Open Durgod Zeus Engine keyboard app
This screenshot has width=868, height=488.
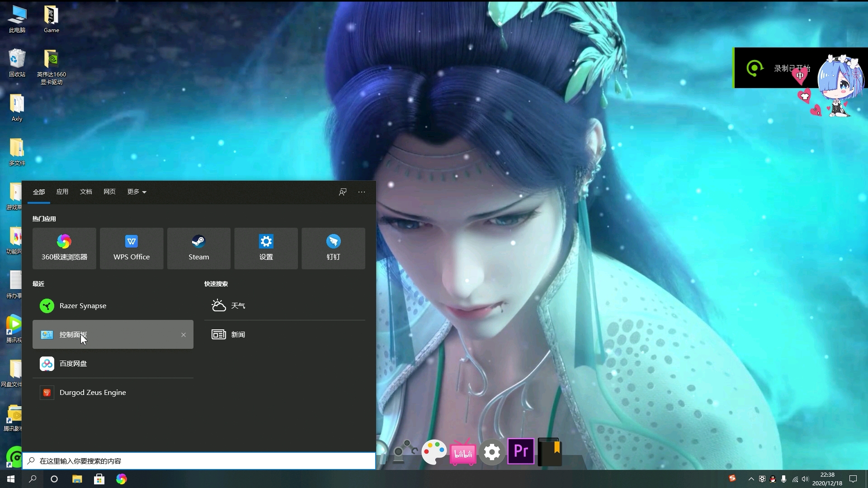(92, 392)
